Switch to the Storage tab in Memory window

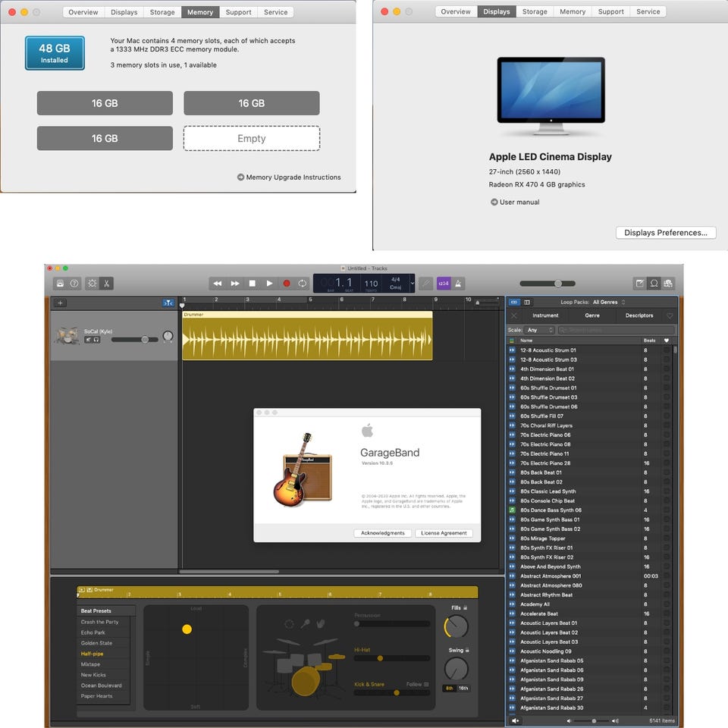[162, 12]
